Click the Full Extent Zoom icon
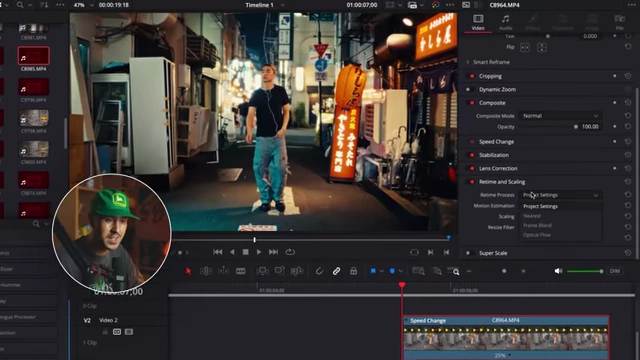 [418, 271]
